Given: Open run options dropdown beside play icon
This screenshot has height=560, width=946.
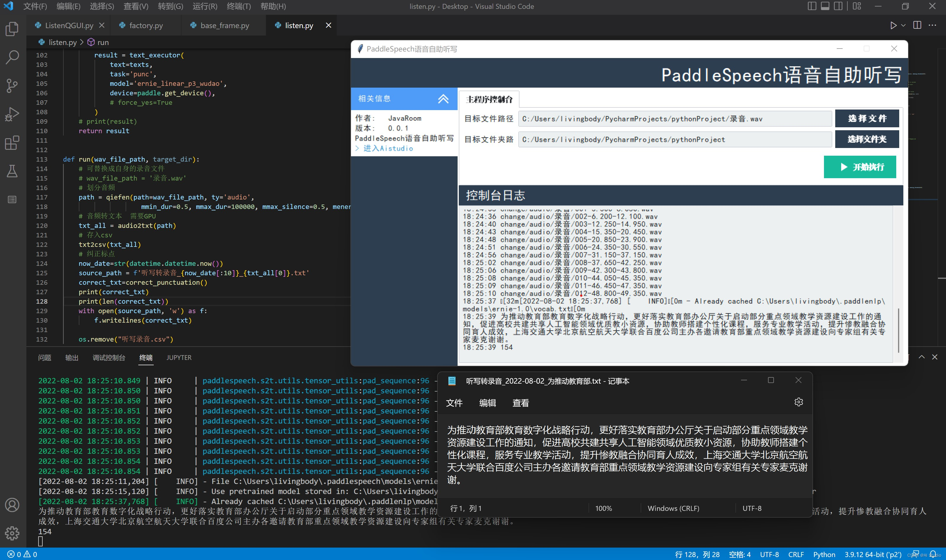Looking at the screenshot, I should 903,25.
